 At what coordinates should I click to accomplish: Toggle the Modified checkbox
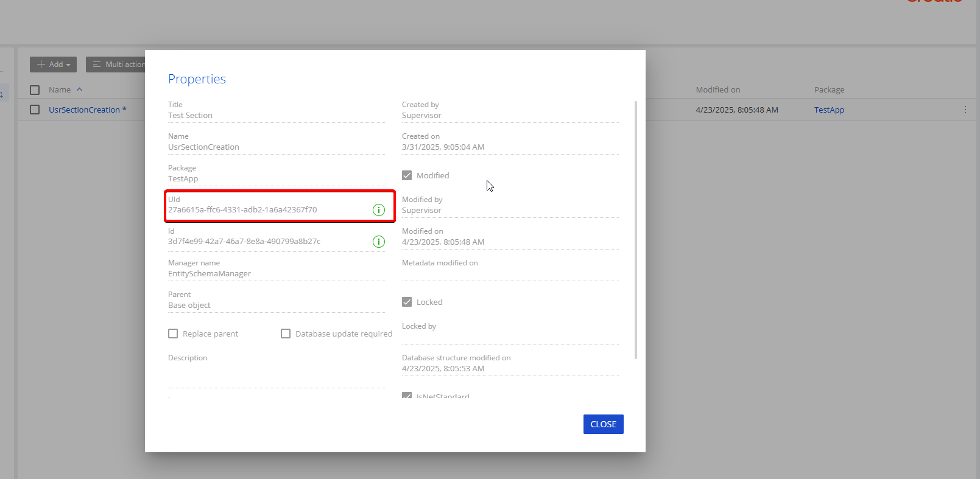(x=407, y=175)
